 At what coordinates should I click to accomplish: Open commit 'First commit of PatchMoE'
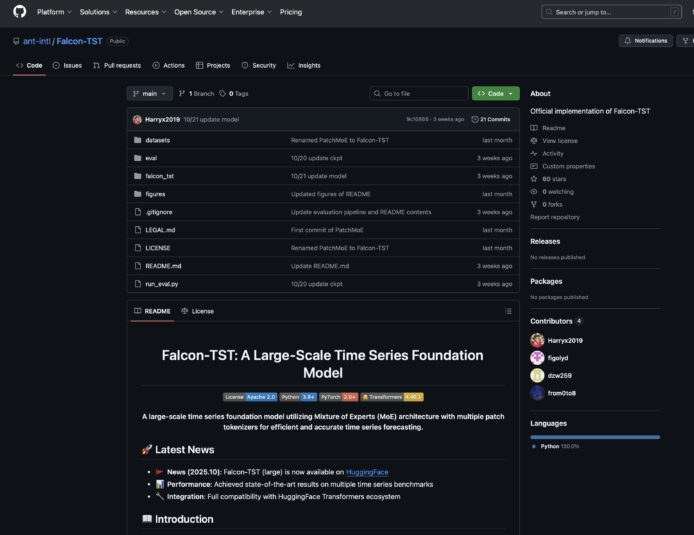pyautogui.click(x=327, y=230)
